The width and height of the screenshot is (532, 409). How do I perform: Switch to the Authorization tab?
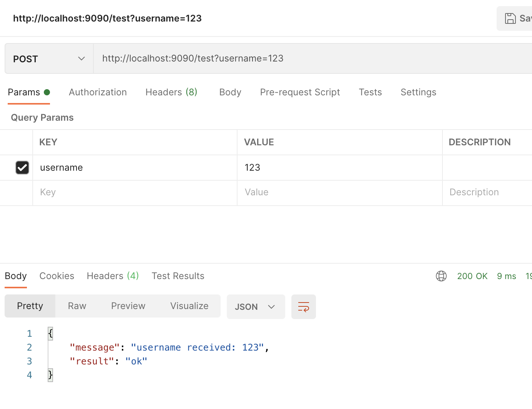98,92
